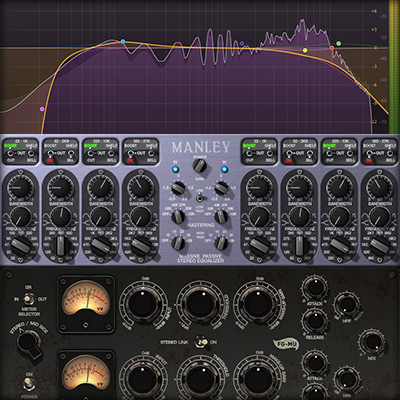Image resolution: width=400 pixels, height=400 pixels.
Task: Flip left channel 22-1K shelf/bell switch
Action: click(31, 153)
